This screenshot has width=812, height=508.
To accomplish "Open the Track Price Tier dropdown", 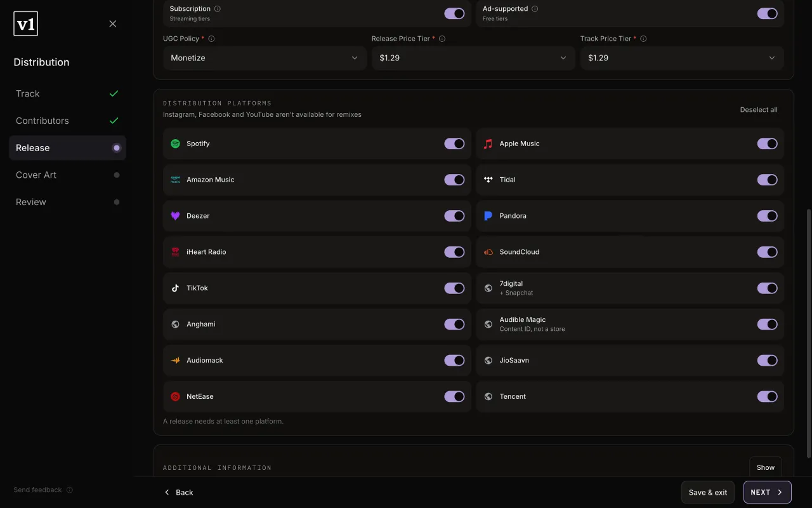I will click(682, 58).
